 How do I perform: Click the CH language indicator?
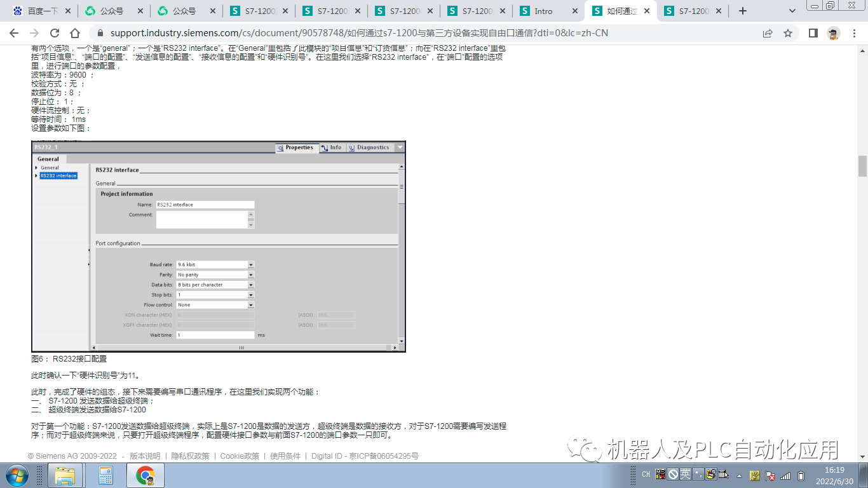646,474
